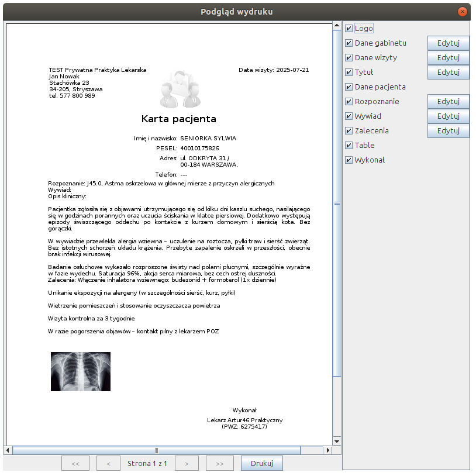Click the chest X-ray thumbnail image
Screen dimensions: 476x476
click(81, 371)
